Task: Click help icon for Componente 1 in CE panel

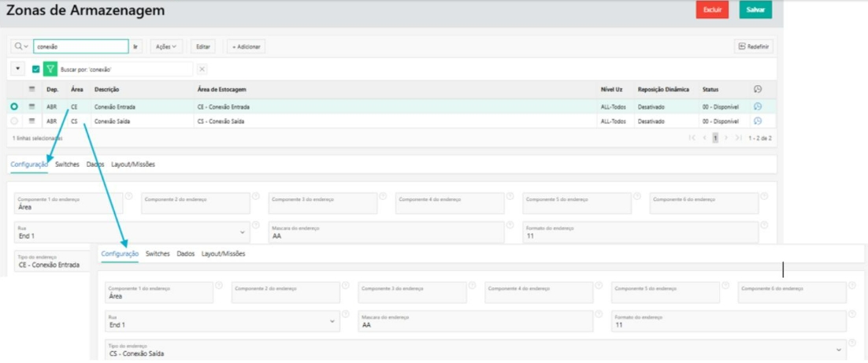Action: (x=128, y=196)
